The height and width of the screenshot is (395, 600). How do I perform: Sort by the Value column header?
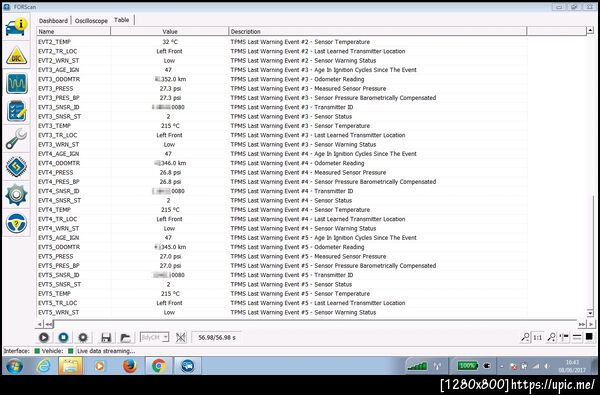[x=170, y=31]
